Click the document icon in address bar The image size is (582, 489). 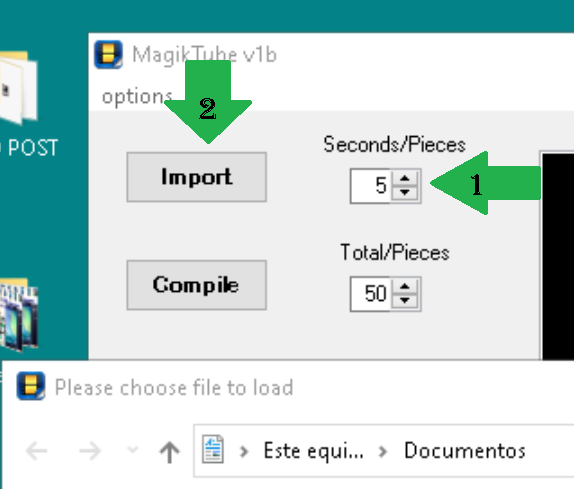point(213,449)
